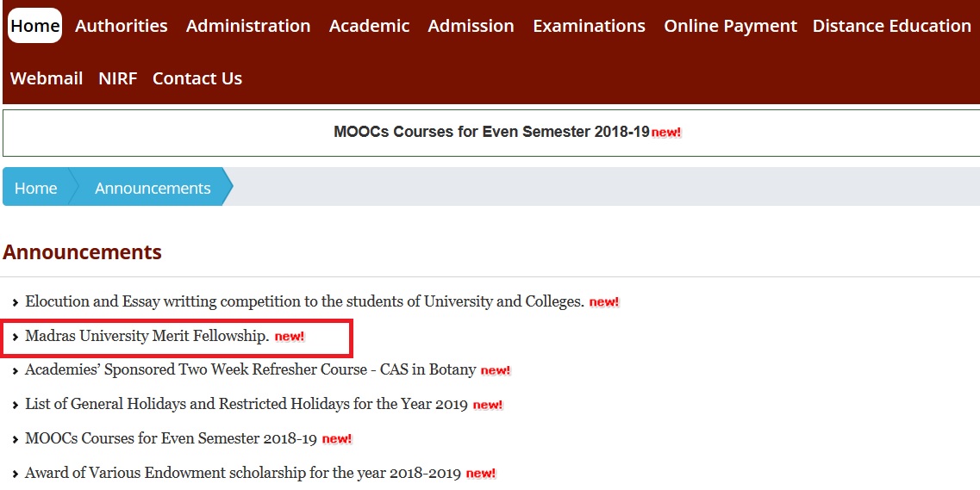Open the Endowment scholarship 2018-2019 announcement
This screenshot has height=490, width=980.
coord(243,473)
